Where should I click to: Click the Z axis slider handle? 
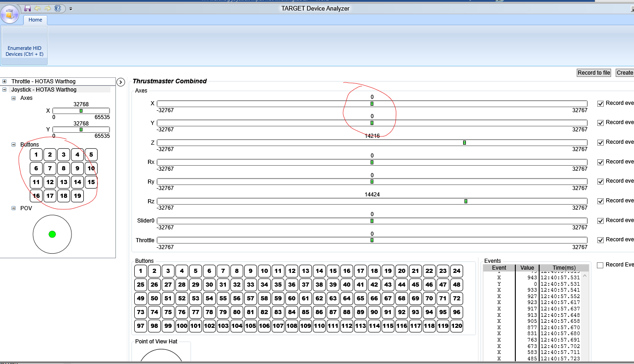465,143
